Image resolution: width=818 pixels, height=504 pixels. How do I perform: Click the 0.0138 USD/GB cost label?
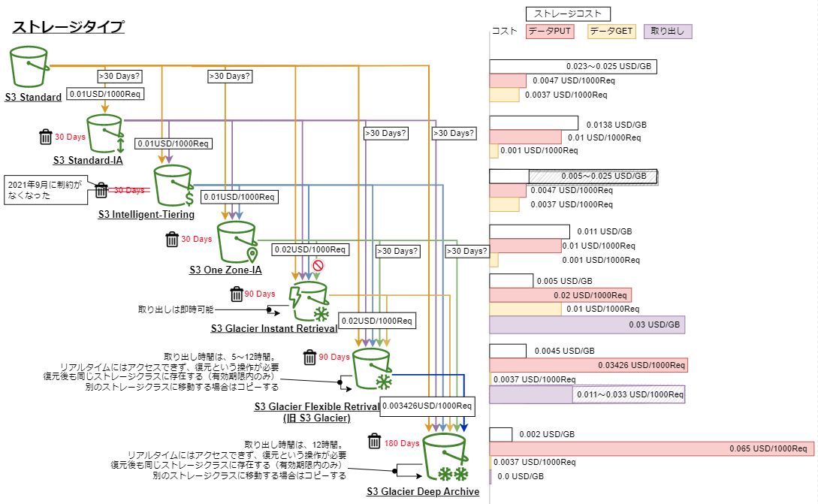point(616,125)
